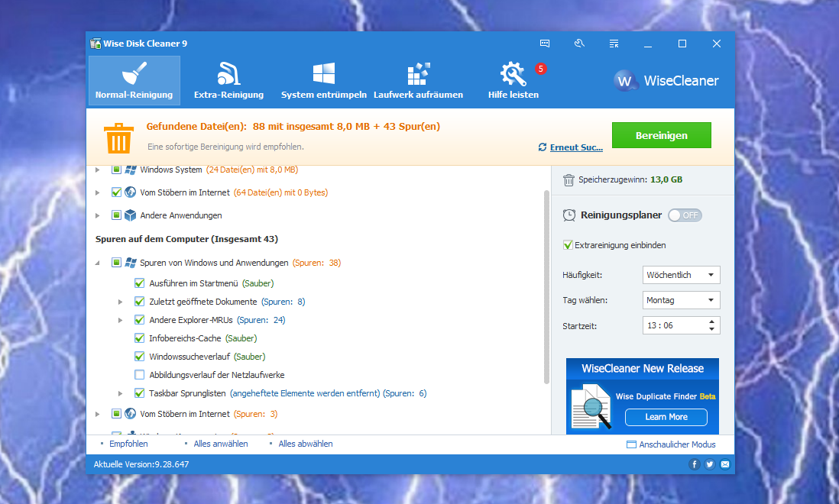Click the Windows System flag icon
The image size is (839, 504).
[x=131, y=170]
